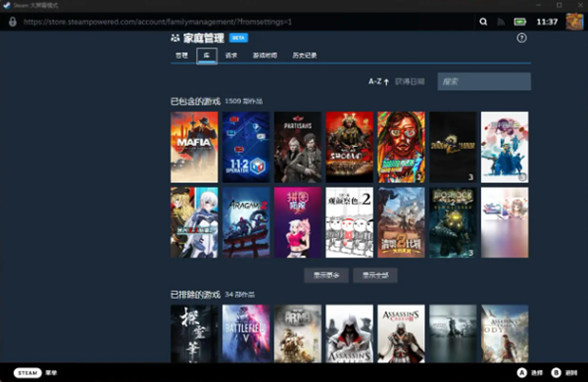Click the battery status icon

tap(519, 22)
